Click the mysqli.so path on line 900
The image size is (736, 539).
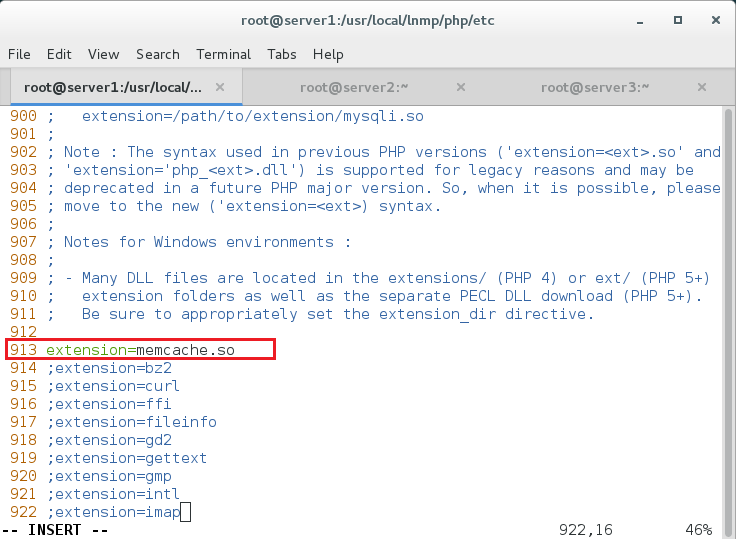coord(253,116)
